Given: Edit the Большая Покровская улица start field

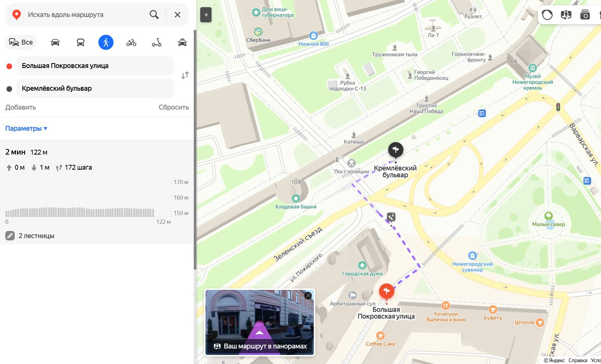Looking at the screenshot, I should click(95, 66).
